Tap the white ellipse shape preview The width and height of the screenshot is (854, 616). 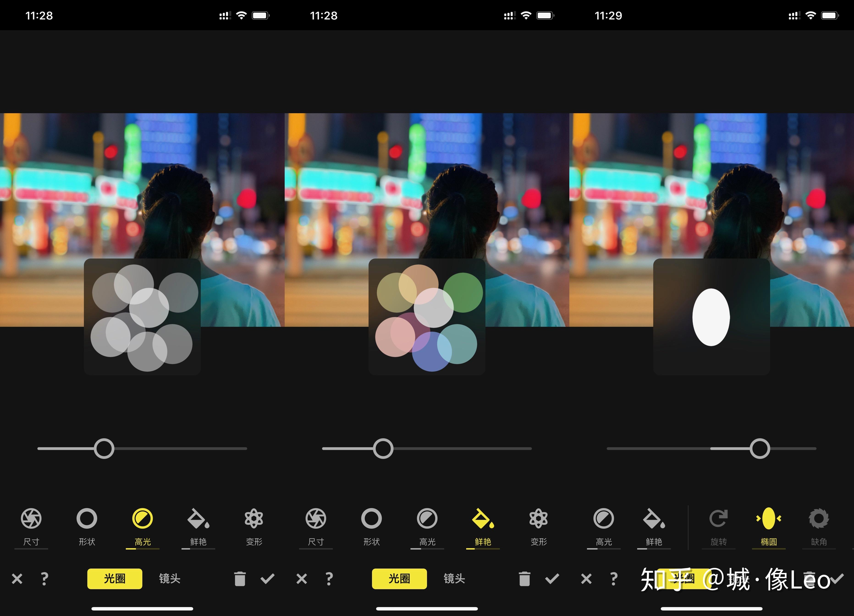(x=711, y=317)
